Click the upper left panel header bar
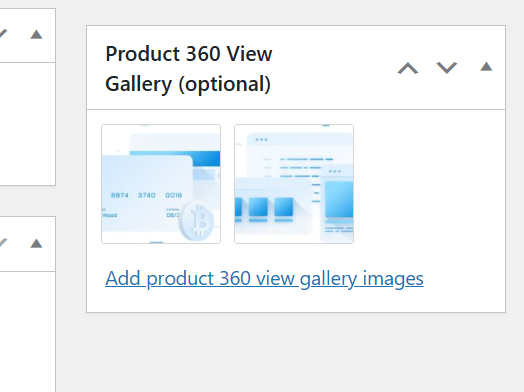Image resolution: width=524 pixels, height=392 pixels. [28, 35]
